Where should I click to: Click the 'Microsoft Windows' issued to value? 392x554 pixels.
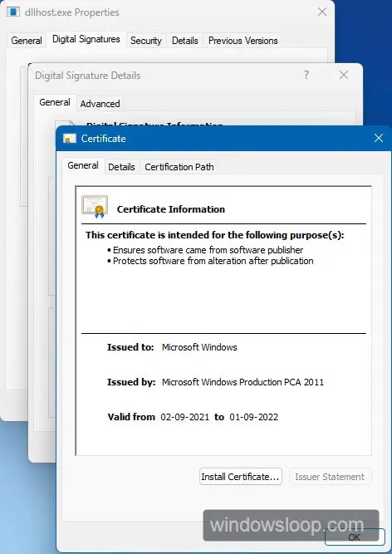tap(199, 347)
